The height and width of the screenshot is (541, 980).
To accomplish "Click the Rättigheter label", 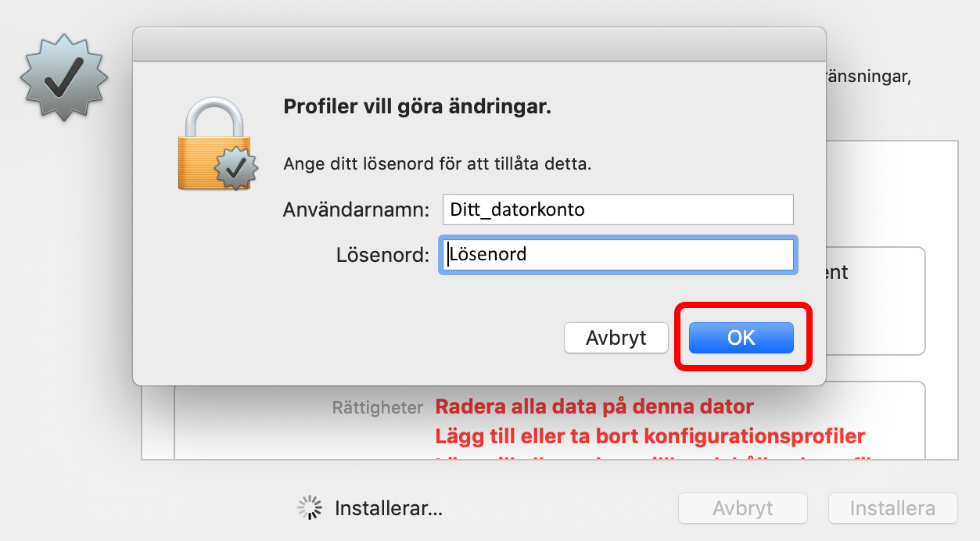I will (x=378, y=407).
